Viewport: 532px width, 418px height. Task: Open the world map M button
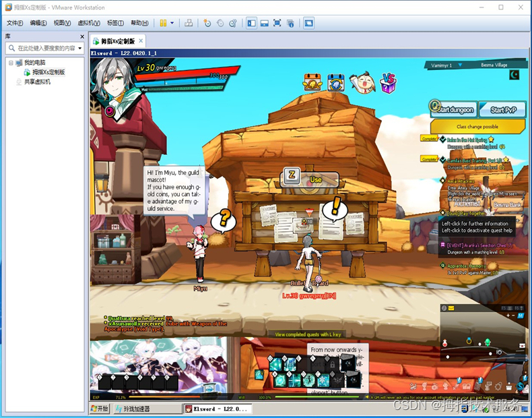coord(521,316)
